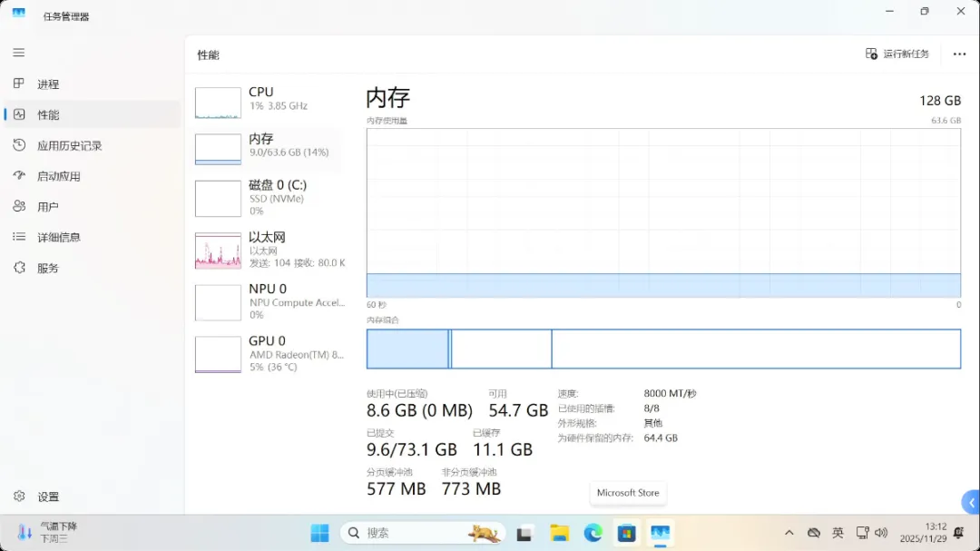Switch to 详细信息 (Details) page
Viewport: 980px width, 551px height.
[x=58, y=237]
